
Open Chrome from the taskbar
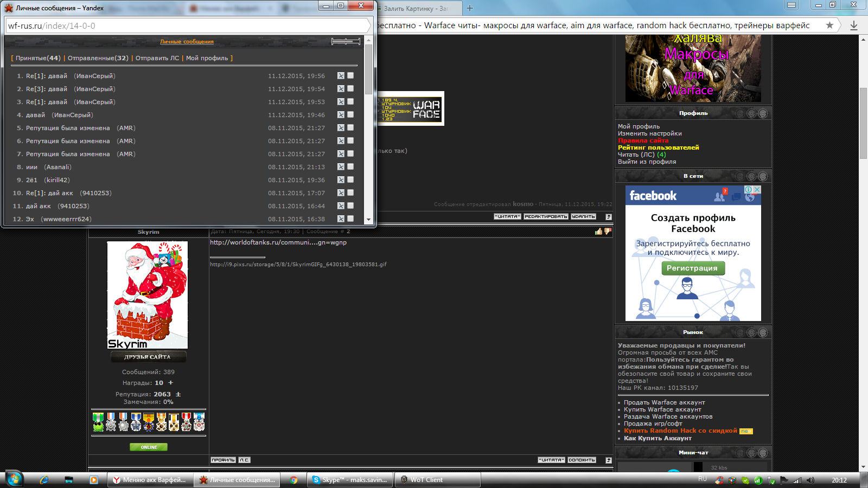coord(293,480)
